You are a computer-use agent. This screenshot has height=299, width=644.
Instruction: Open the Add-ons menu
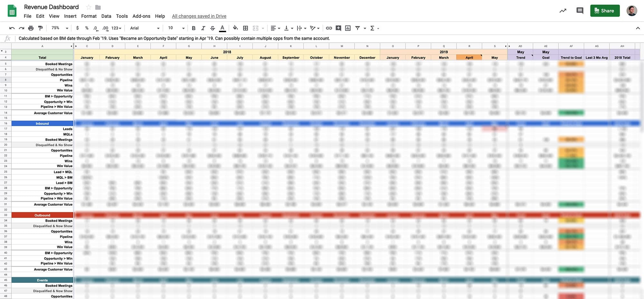tap(141, 16)
